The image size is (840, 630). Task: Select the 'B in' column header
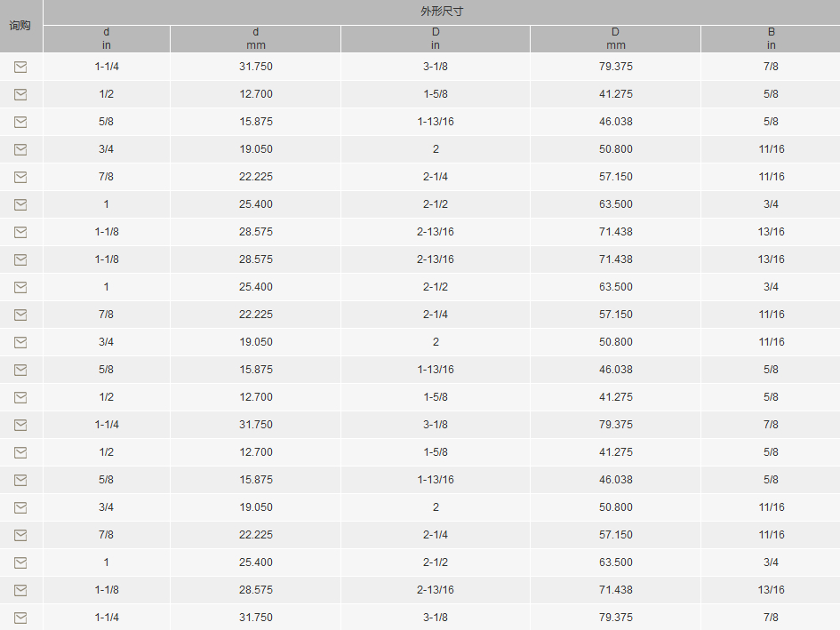(771, 38)
